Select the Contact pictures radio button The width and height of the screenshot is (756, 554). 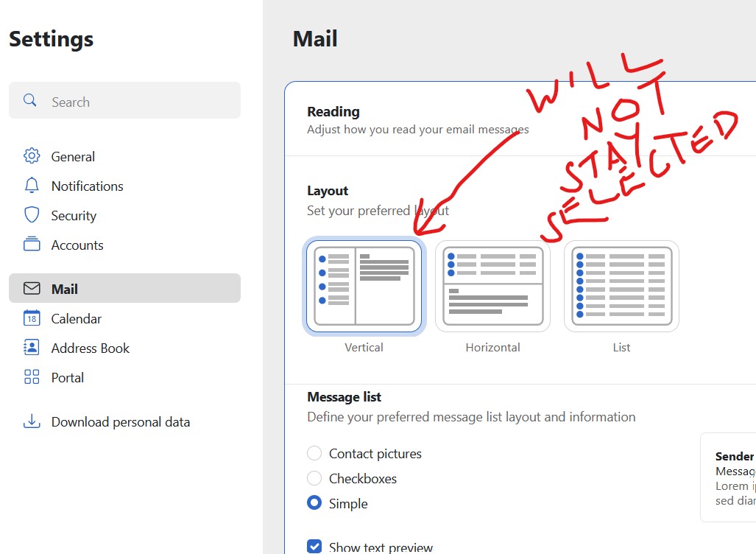[x=314, y=453]
